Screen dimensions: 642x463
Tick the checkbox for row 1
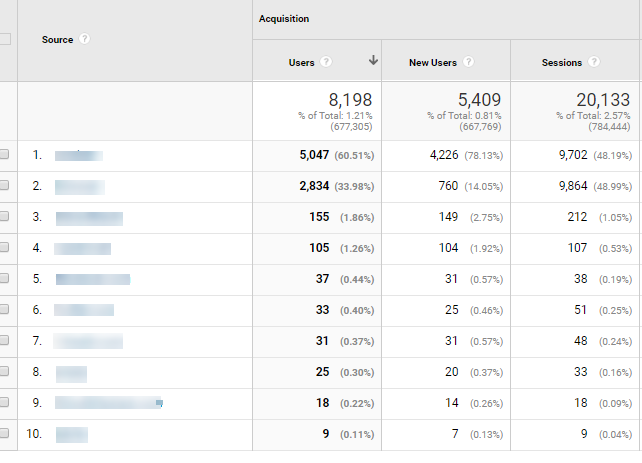click(x=4, y=155)
